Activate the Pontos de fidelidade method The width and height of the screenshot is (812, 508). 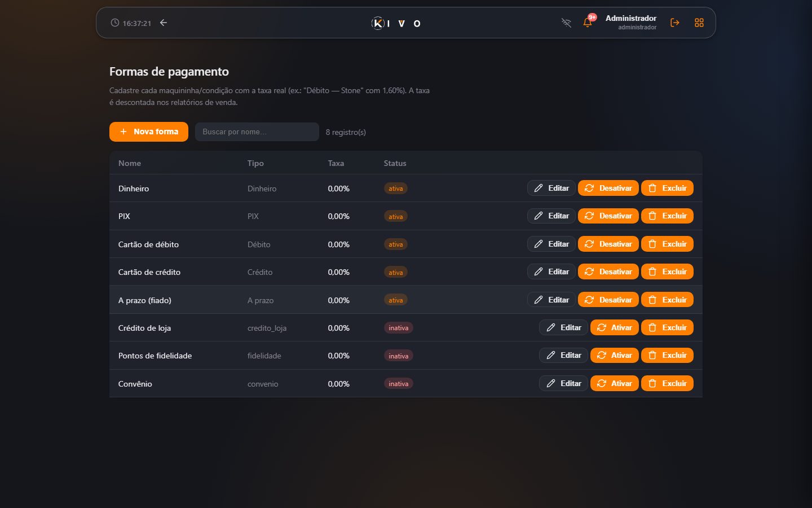pos(615,355)
